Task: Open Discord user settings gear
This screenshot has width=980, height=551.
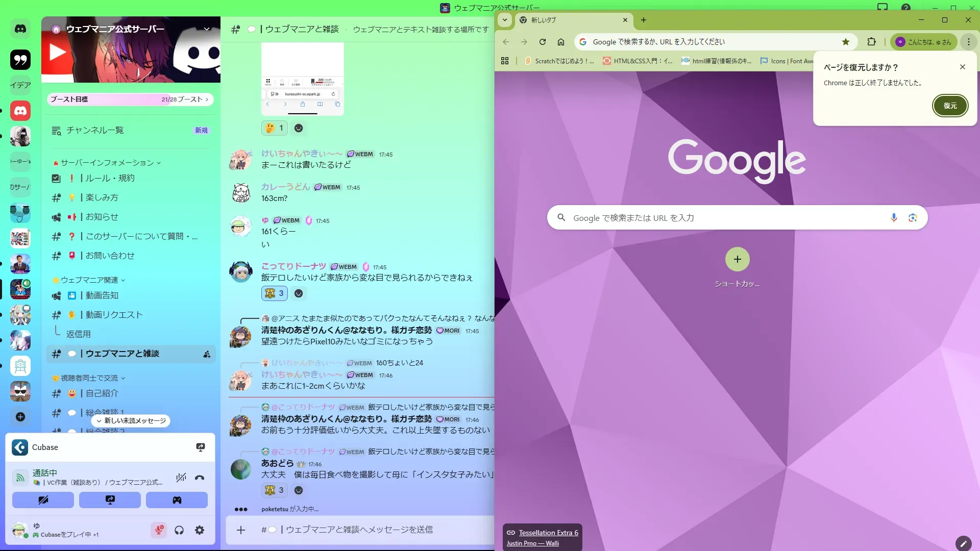Action: 200,530
